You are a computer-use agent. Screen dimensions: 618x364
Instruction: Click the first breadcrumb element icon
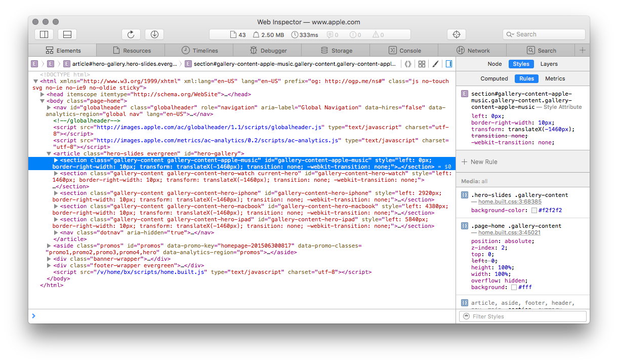point(34,64)
